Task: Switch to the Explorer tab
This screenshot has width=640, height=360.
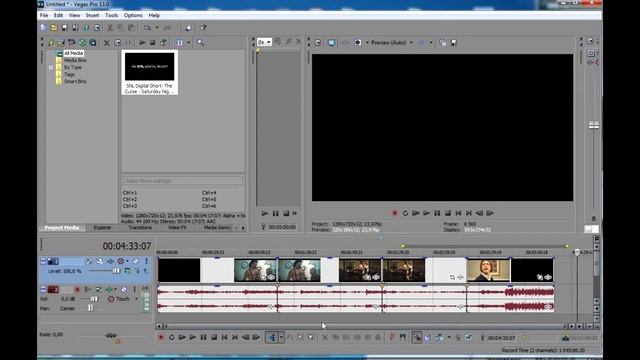Action: (x=102, y=228)
